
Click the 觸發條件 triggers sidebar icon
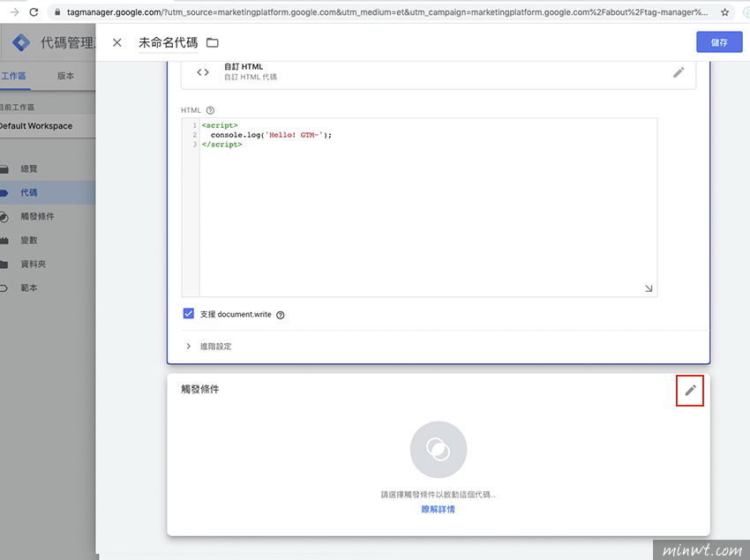tap(4, 217)
